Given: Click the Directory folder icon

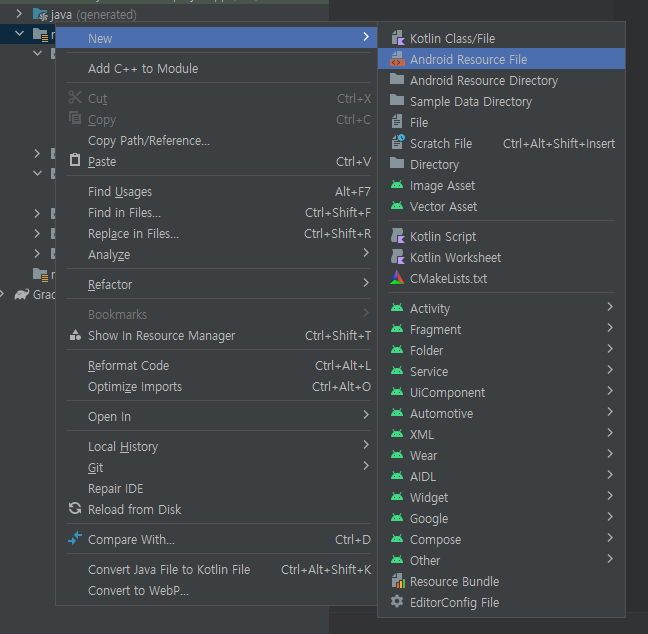Looking at the screenshot, I should coord(397,164).
